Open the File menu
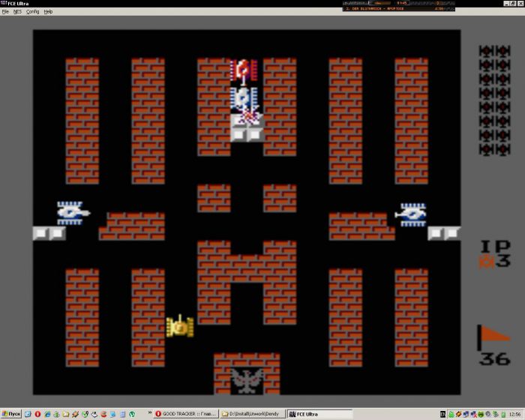Image resolution: width=525 pixels, height=420 pixels. pos(5,12)
